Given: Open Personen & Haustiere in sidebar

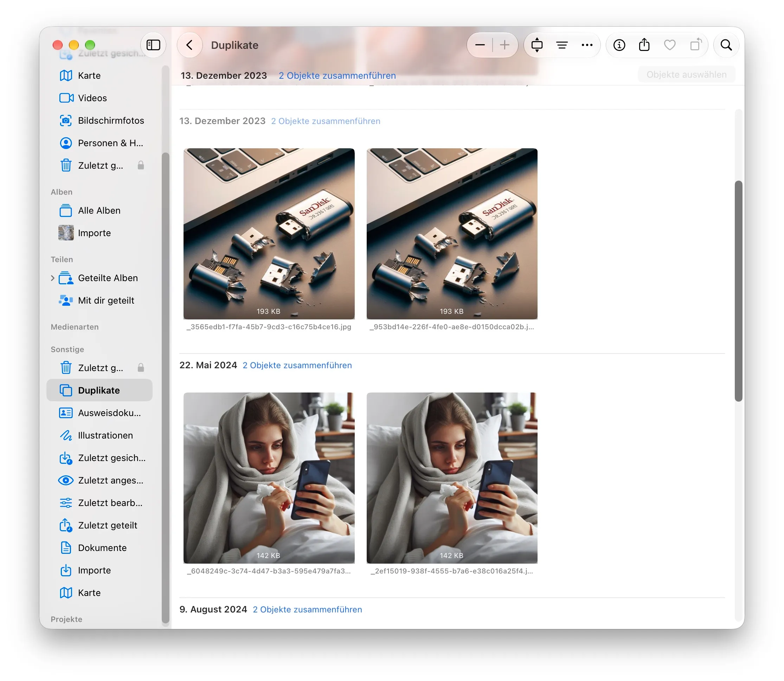Looking at the screenshot, I should click(x=99, y=143).
